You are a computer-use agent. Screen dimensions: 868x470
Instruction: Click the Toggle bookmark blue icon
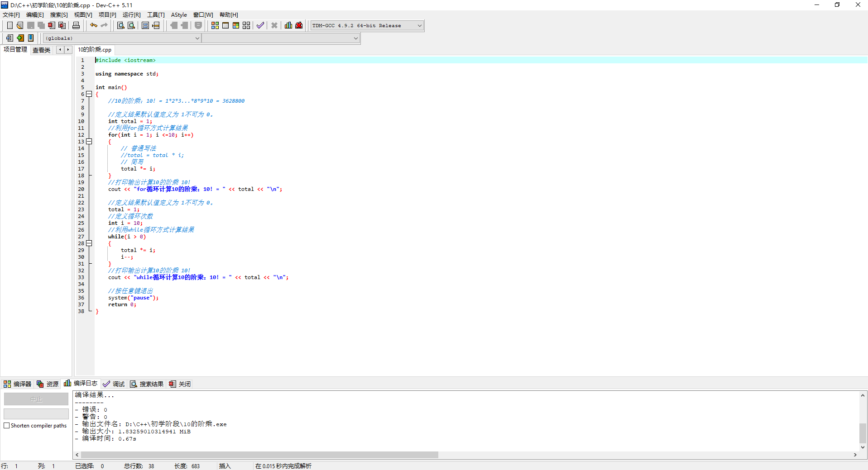click(30, 38)
